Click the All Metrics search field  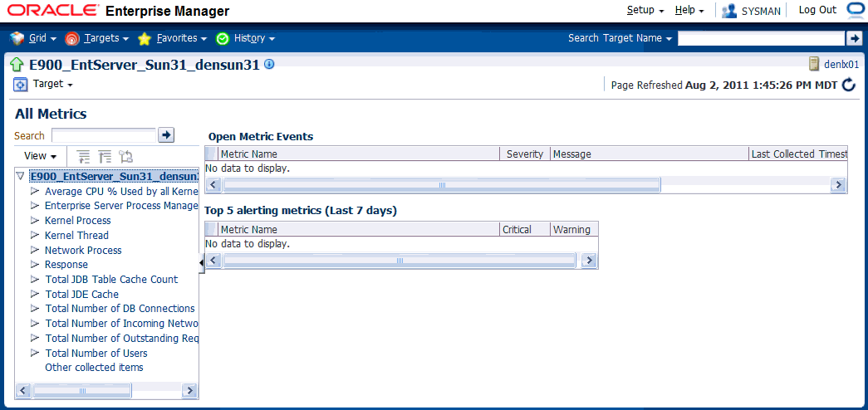[x=104, y=135]
